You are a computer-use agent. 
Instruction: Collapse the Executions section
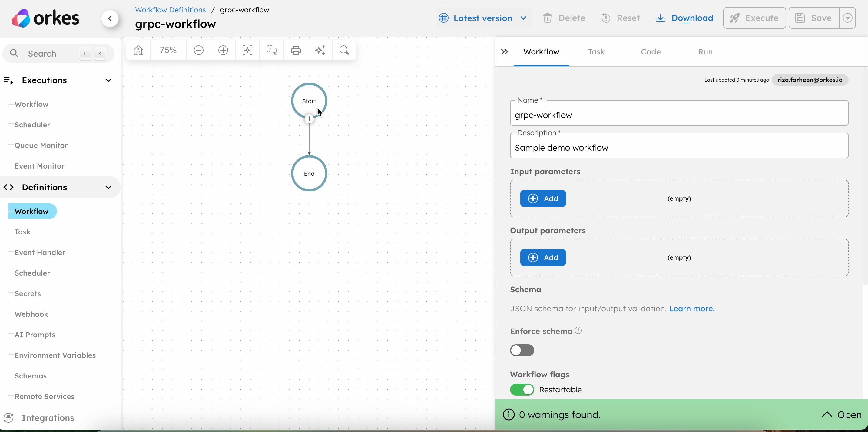click(x=108, y=80)
